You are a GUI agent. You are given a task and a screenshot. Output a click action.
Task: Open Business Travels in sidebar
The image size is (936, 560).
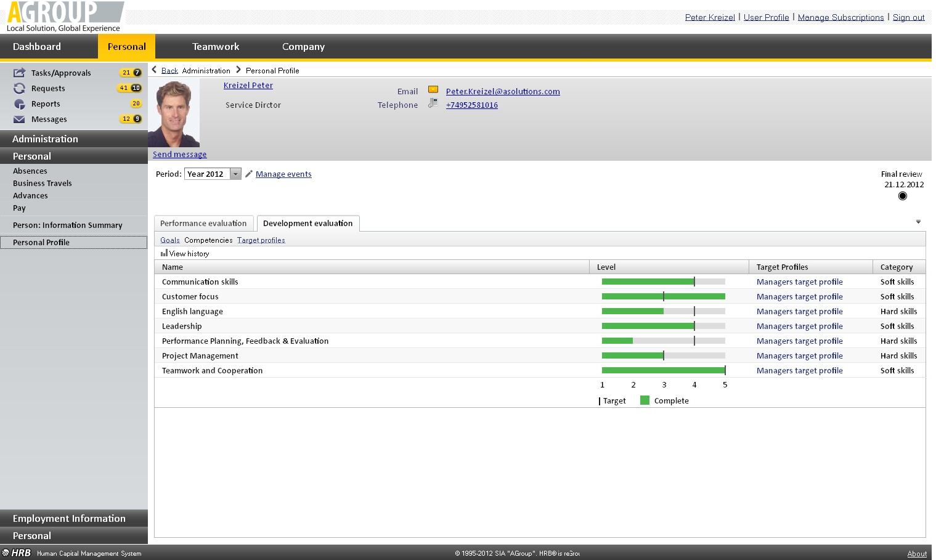(x=43, y=184)
